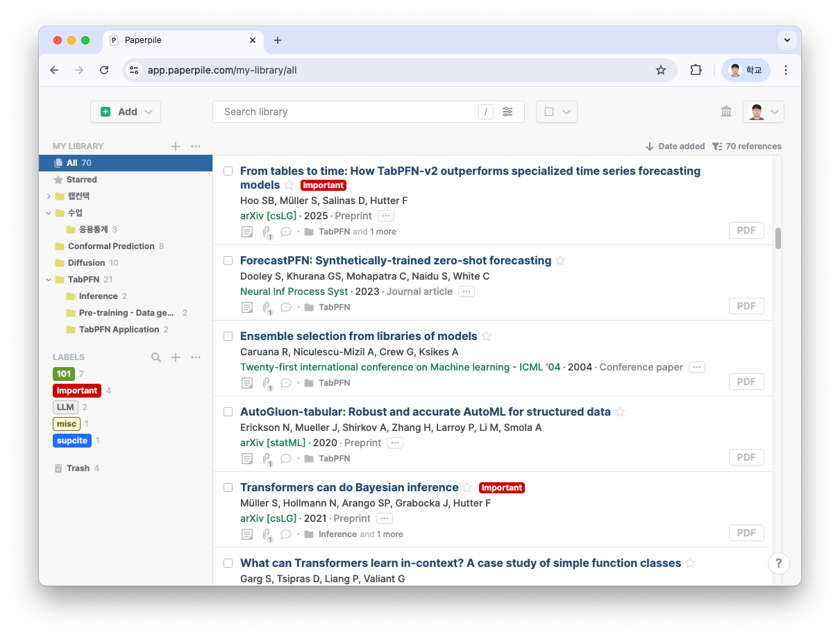Click the Chrome address bar URL
840x637 pixels.
coord(222,70)
